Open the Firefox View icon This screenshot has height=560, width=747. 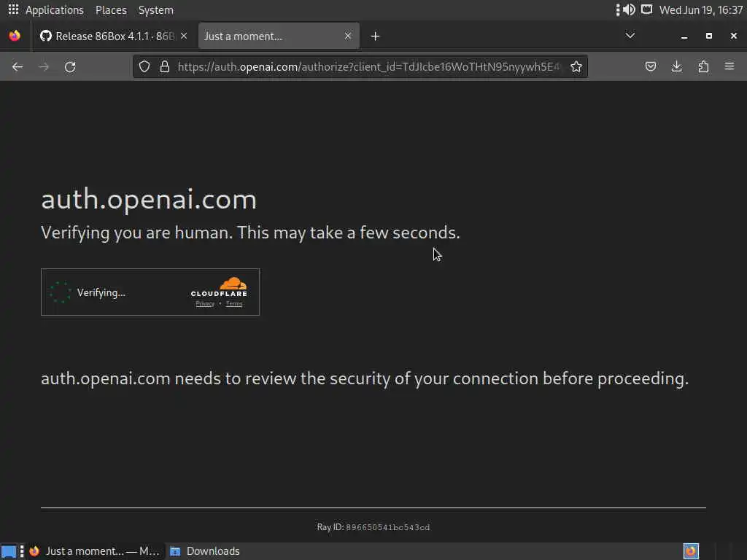click(15, 36)
